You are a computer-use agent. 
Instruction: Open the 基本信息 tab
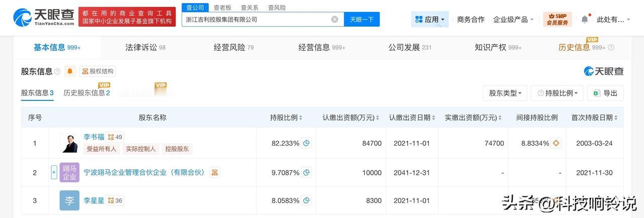coord(57,48)
